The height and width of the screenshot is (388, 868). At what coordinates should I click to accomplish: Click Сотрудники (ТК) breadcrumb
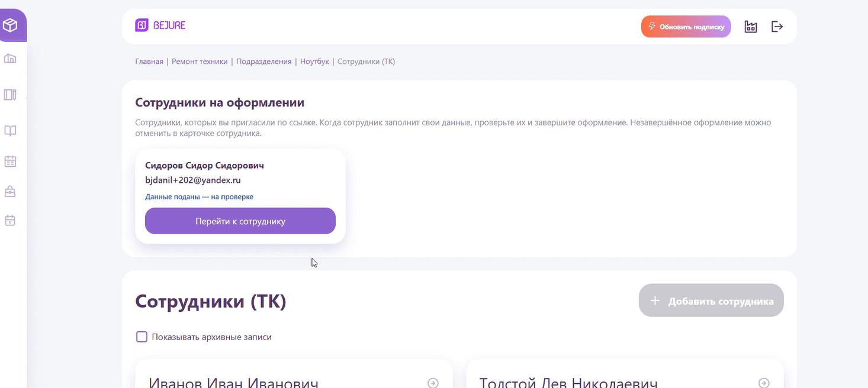[x=366, y=62]
